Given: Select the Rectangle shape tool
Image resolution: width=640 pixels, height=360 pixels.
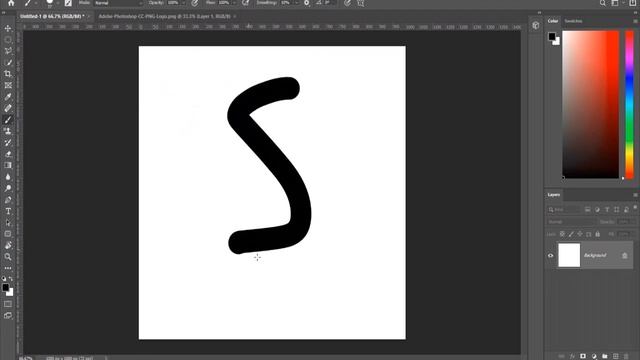Looking at the screenshot, I should pyautogui.click(x=8, y=234).
